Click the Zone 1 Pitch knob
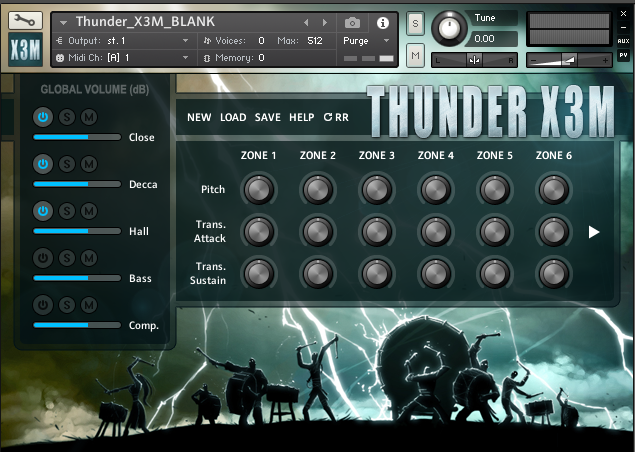This screenshot has height=452, width=635. [258, 189]
